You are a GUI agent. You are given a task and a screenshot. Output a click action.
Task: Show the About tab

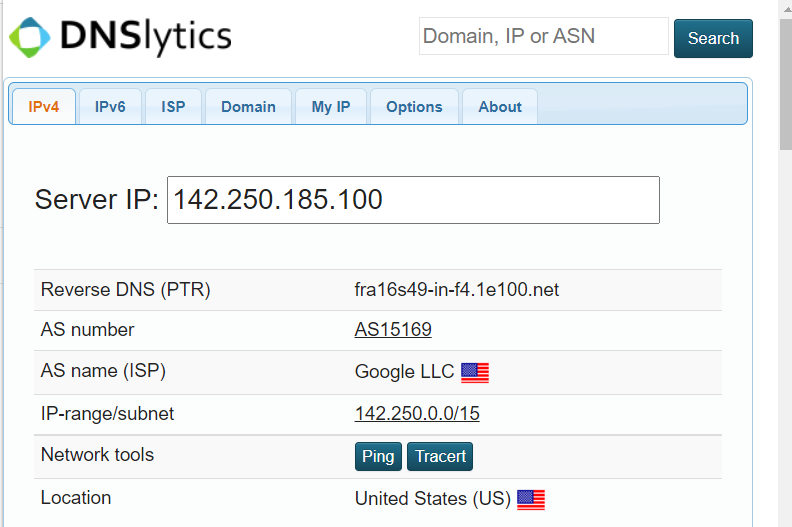500,107
